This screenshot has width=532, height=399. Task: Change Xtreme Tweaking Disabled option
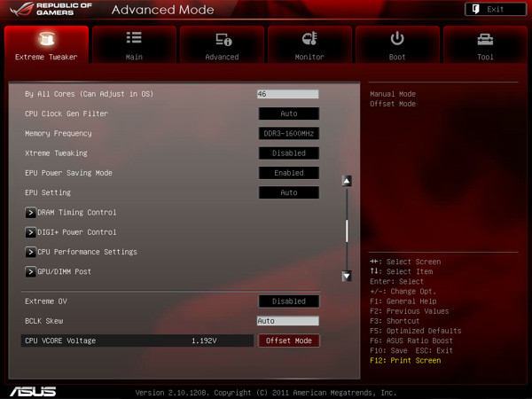[x=289, y=153]
